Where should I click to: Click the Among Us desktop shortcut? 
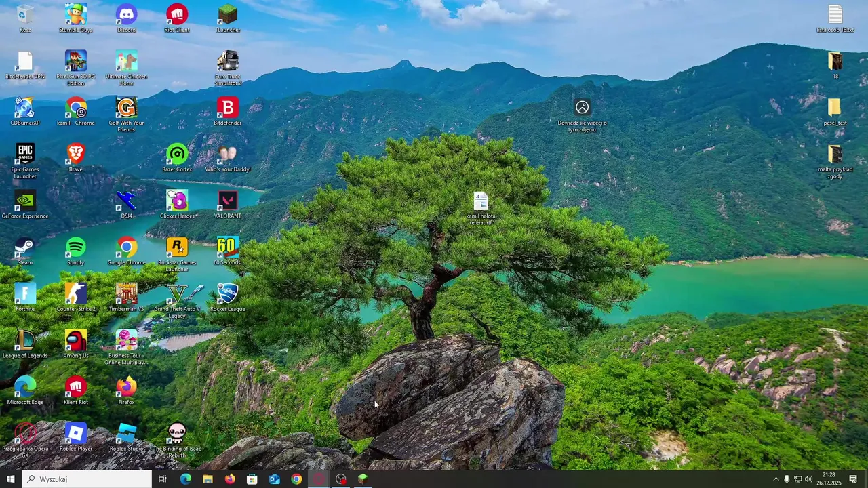(76, 344)
